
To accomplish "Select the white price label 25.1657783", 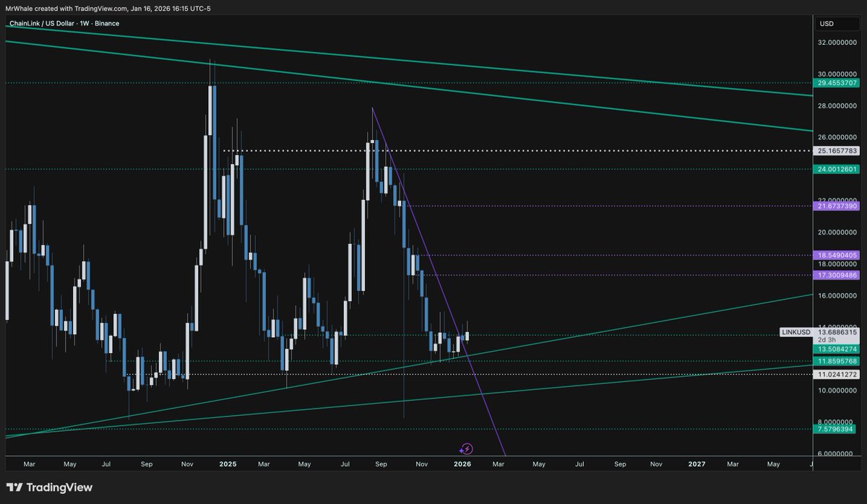I will coord(838,151).
